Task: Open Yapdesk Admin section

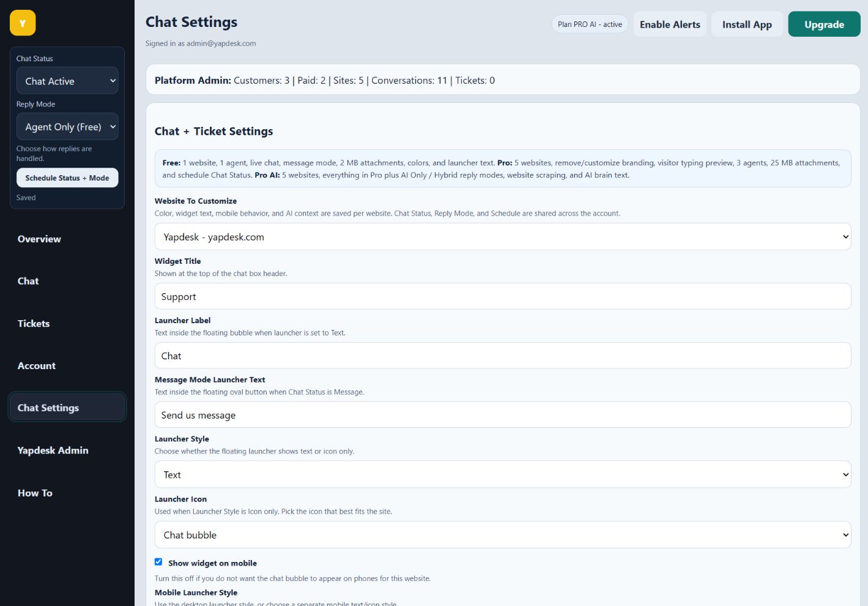Action: [x=53, y=451]
